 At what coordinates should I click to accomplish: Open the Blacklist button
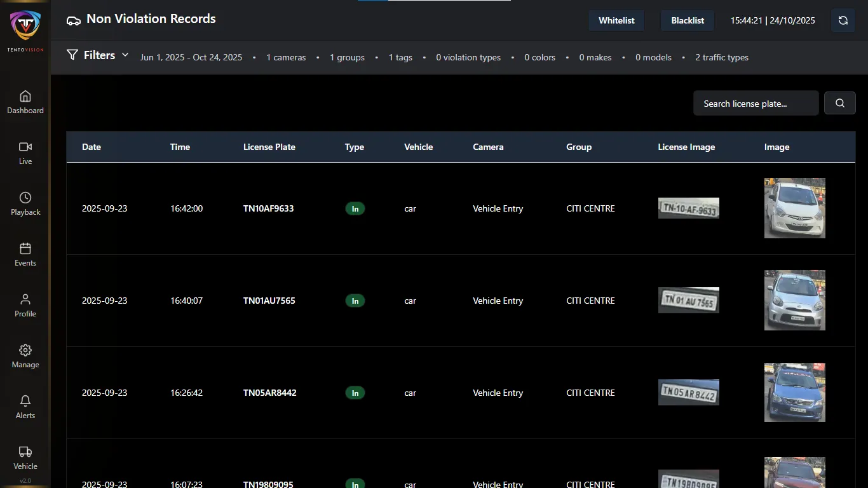[x=688, y=20]
